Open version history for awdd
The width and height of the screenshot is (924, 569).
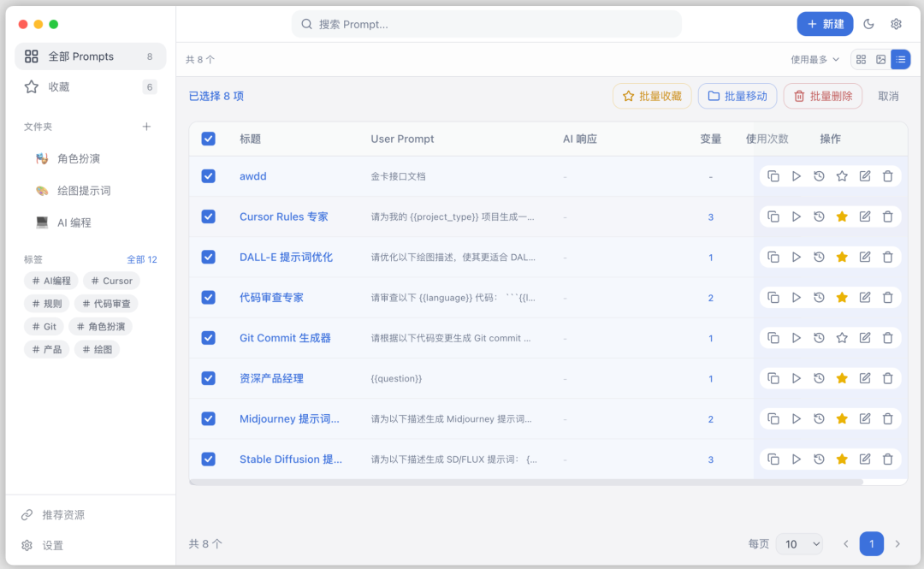point(819,176)
